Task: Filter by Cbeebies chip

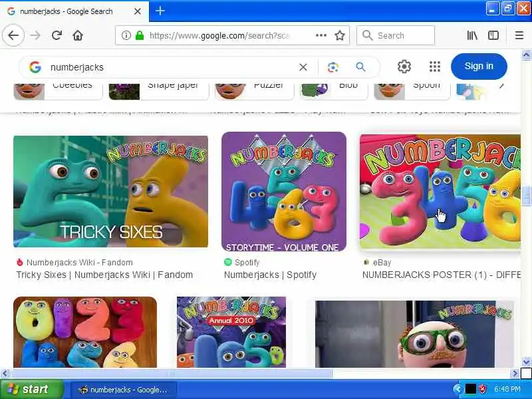Action: (x=58, y=91)
